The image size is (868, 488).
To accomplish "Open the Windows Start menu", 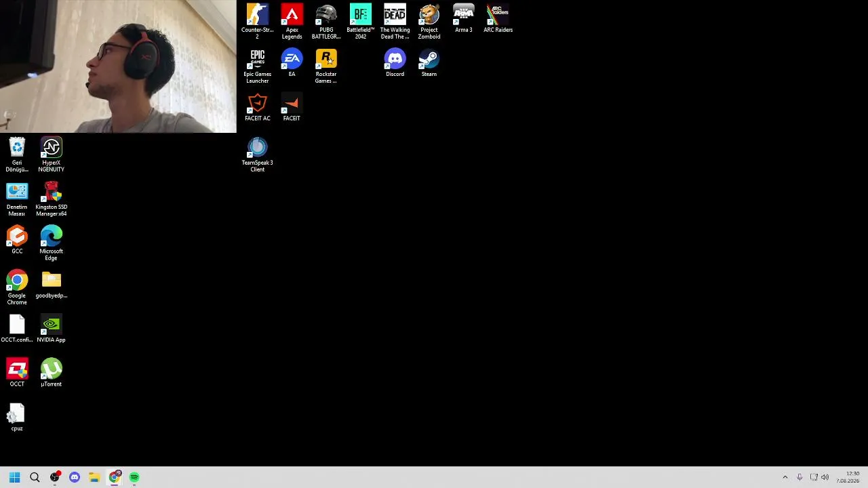I will point(14,477).
